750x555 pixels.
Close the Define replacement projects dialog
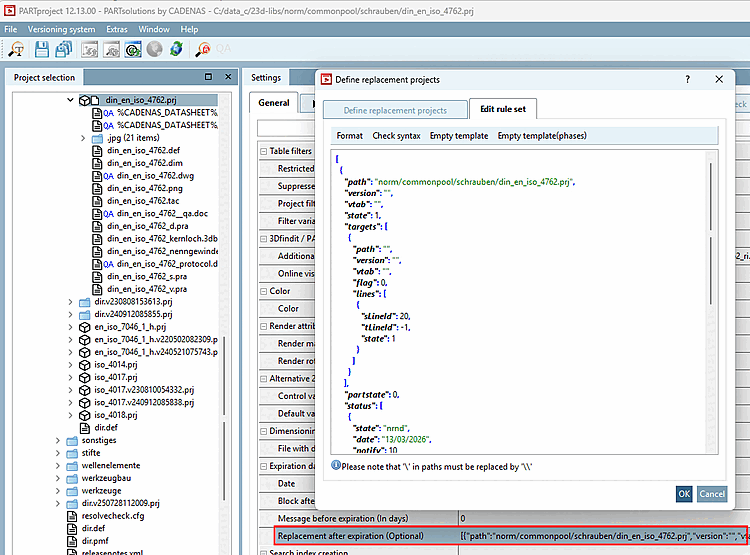719,79
